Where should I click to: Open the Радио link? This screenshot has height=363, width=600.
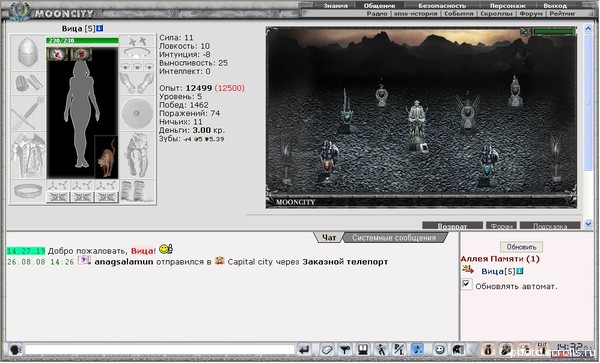pos(377,13)
